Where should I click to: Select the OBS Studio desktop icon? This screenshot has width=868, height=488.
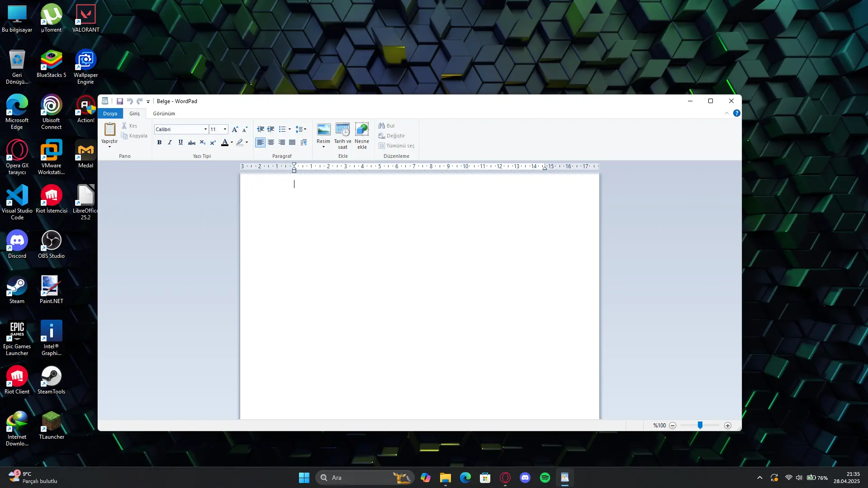tap(51, 245)
